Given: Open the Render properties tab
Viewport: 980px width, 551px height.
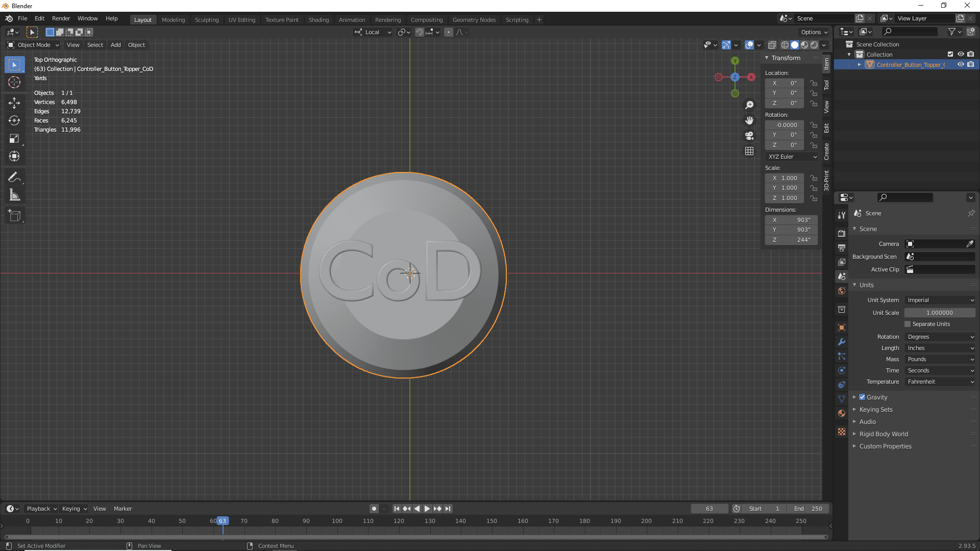Looking at the screenshot, I should pyautogui.click(x=842, y=233).
